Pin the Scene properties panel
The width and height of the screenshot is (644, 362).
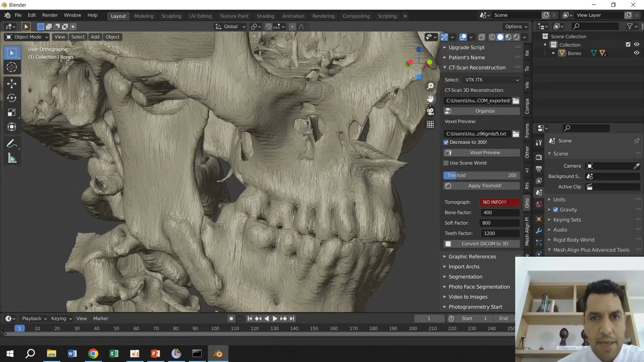pyautogui.click(x=636, y=141)
